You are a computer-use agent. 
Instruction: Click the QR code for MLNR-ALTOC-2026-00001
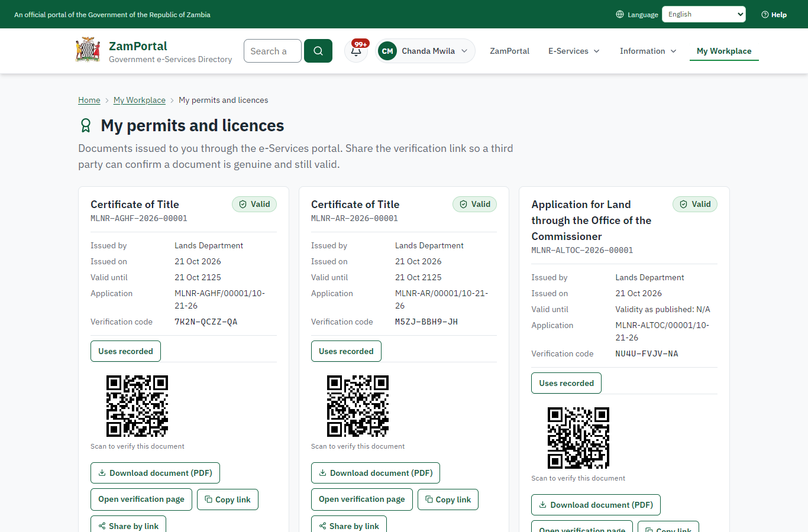pos(578,438)
